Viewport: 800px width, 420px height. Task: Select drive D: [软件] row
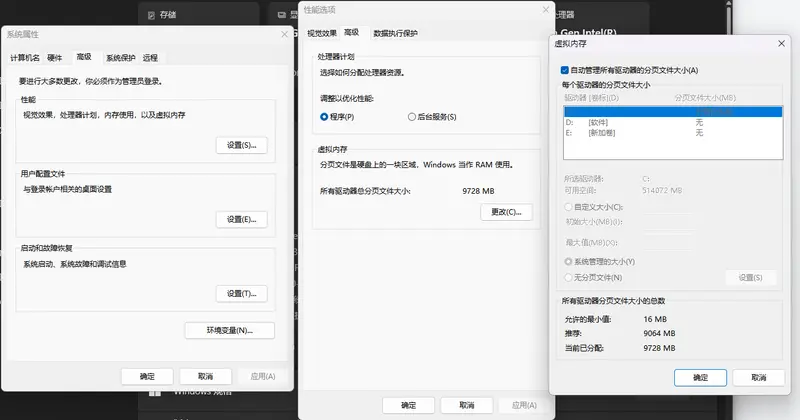pyautogui.click(x=673, y=122)
